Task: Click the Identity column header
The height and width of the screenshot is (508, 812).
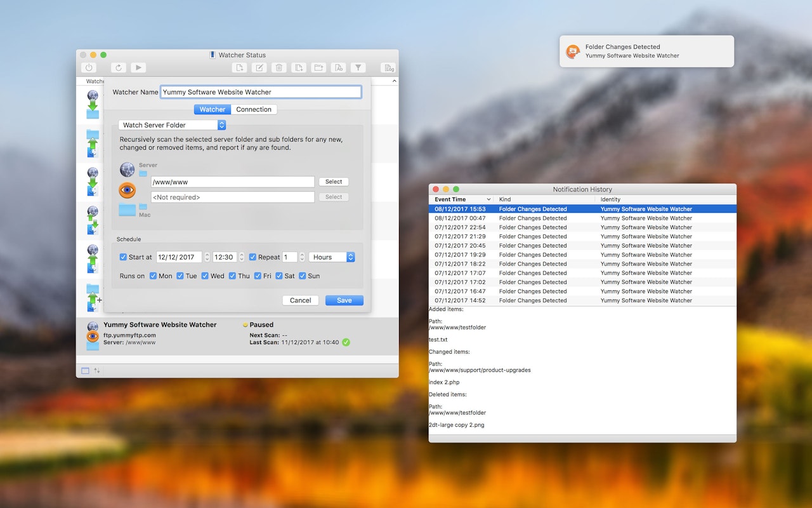Action: click(x=666, y=199)
